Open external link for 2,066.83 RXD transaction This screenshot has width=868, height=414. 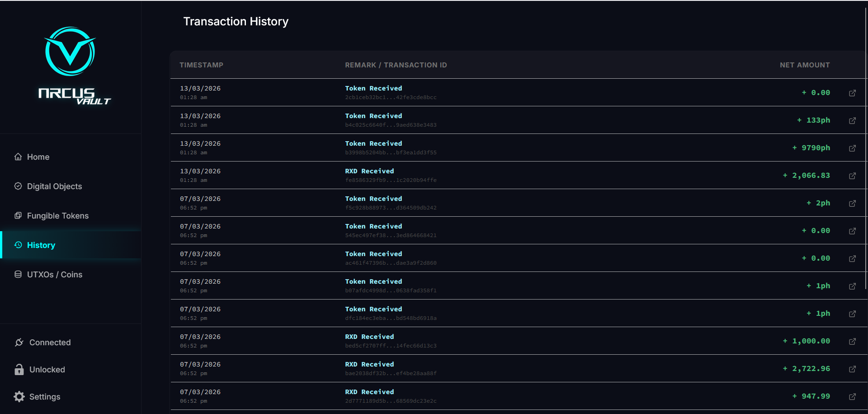[852, 176]
